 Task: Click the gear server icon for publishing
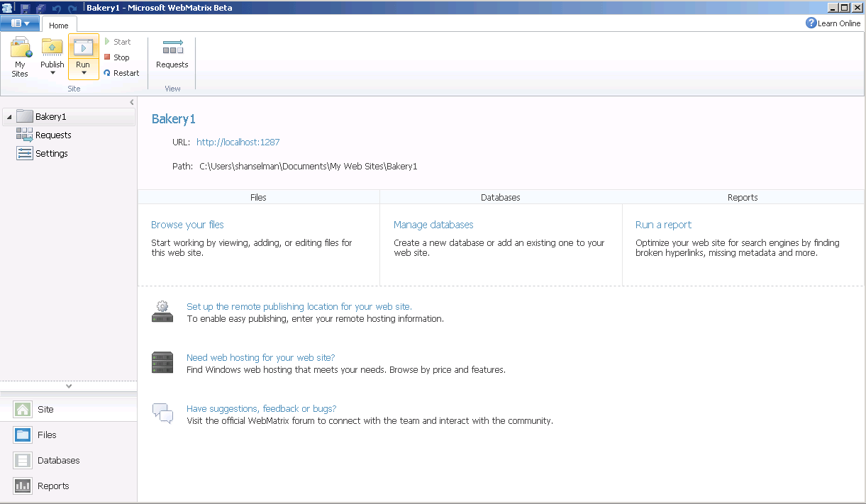(162, 311)
